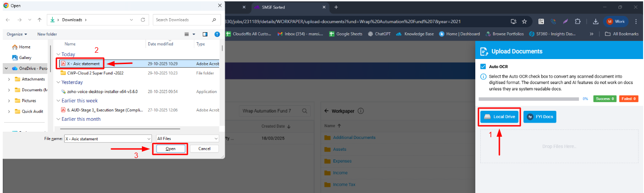The image size is (644, 193).
Task: Collapse the Yesterday file group
Action: pyautogui.click(x=58, y=83)
